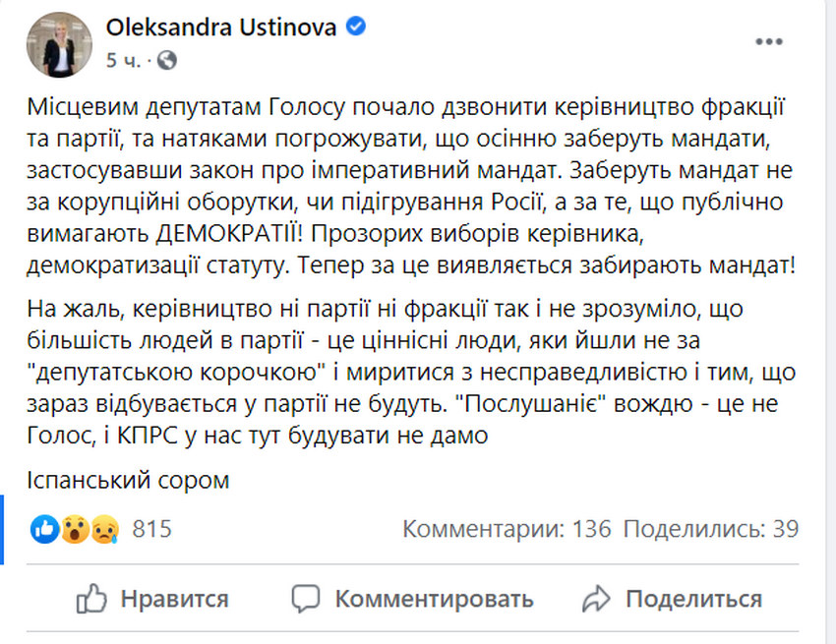The width and height of the screenshot is (836, 644).
Task: Open 'Поделились: 39' shares count
Action: (710, 529)
